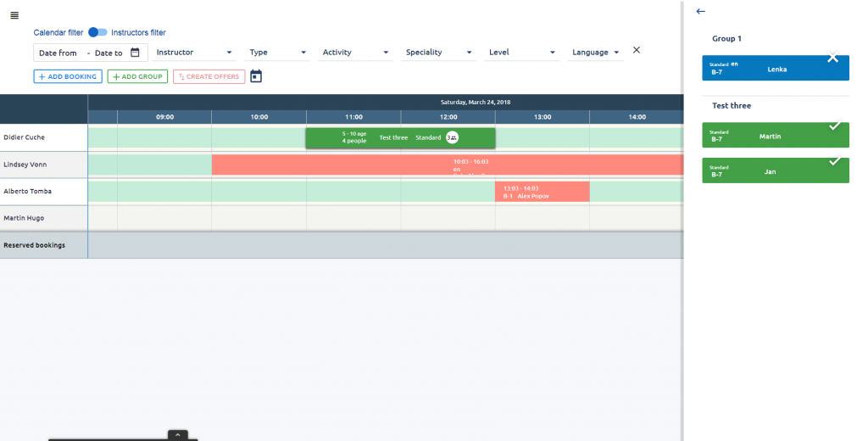Expand the Speciality dropdown

tap(438, 52)
